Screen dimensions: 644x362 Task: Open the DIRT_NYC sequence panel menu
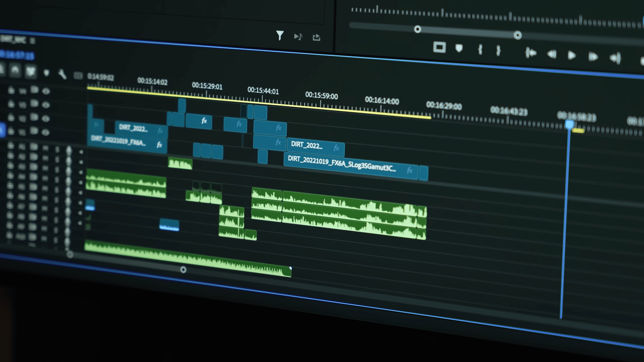point(33,41)
